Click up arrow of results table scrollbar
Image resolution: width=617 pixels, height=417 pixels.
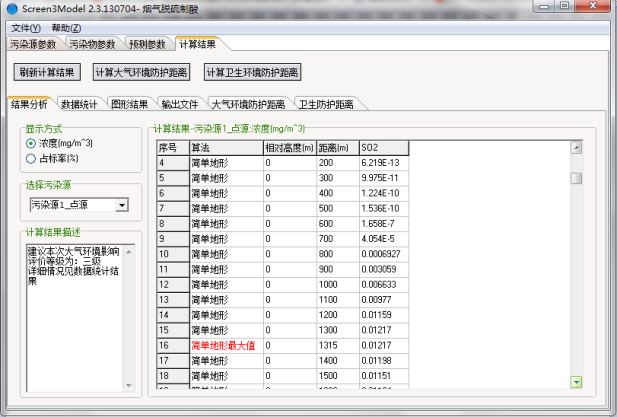click(576, 148)
